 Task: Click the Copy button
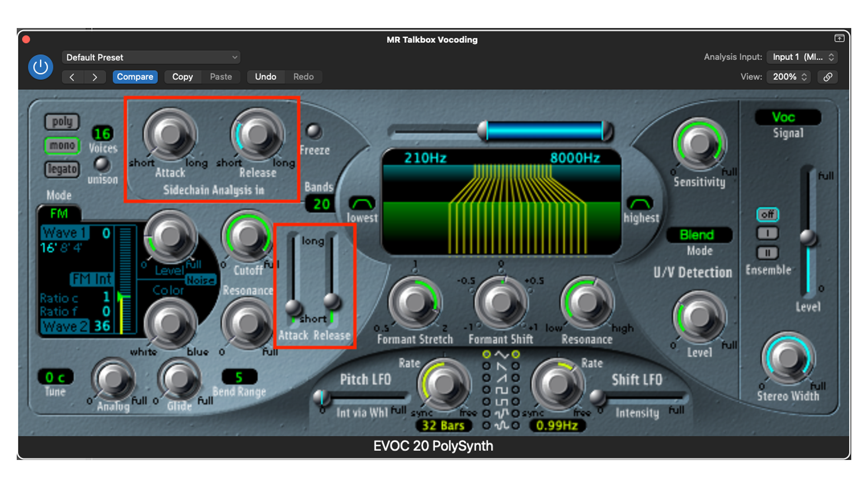(182, 77)
